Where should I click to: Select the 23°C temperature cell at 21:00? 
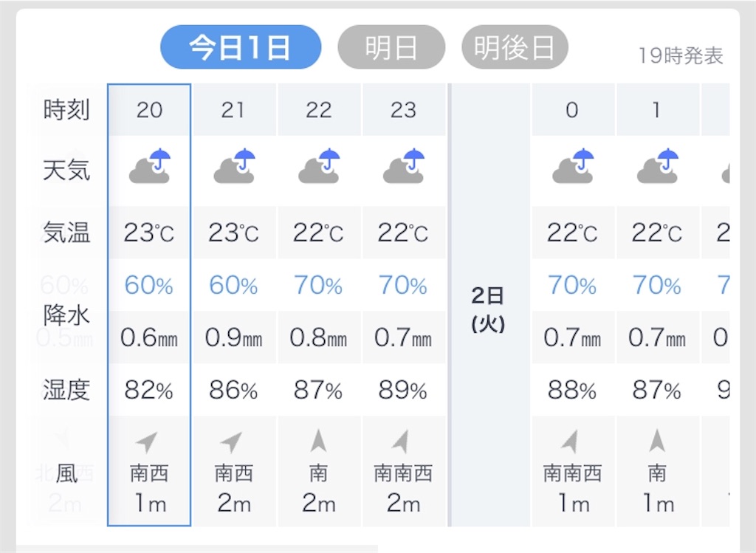point(233,231)
